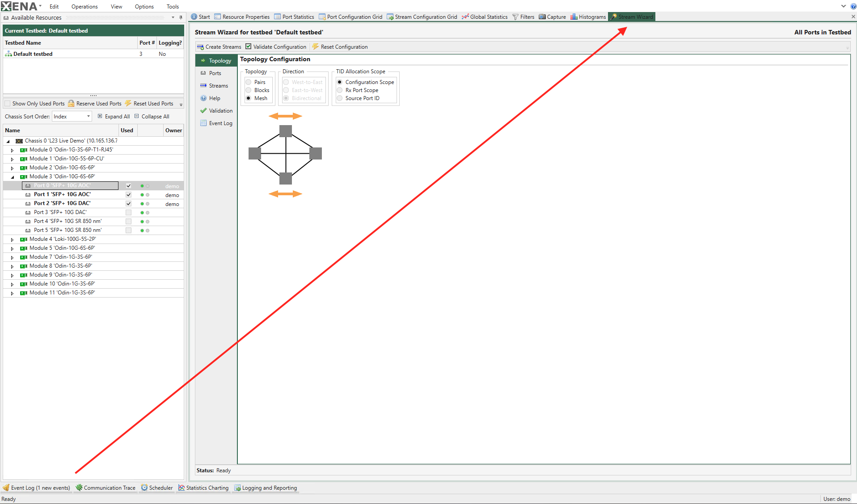Viewport: 857px width, 504px height.
Task: Open the Available Resources panel dropdown arrow
Action: (173, 17)
